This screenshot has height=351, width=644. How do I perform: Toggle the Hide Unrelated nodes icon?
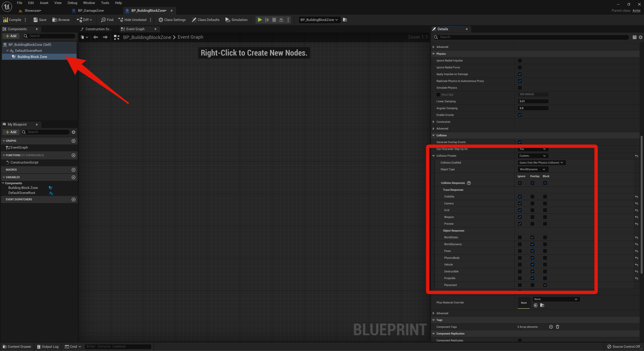[x=121, y=20]
